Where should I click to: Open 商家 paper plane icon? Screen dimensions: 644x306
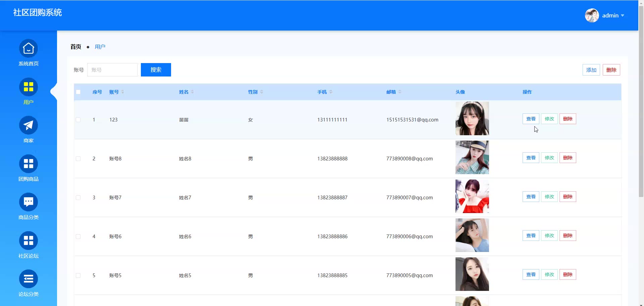[x=29, y=125]
